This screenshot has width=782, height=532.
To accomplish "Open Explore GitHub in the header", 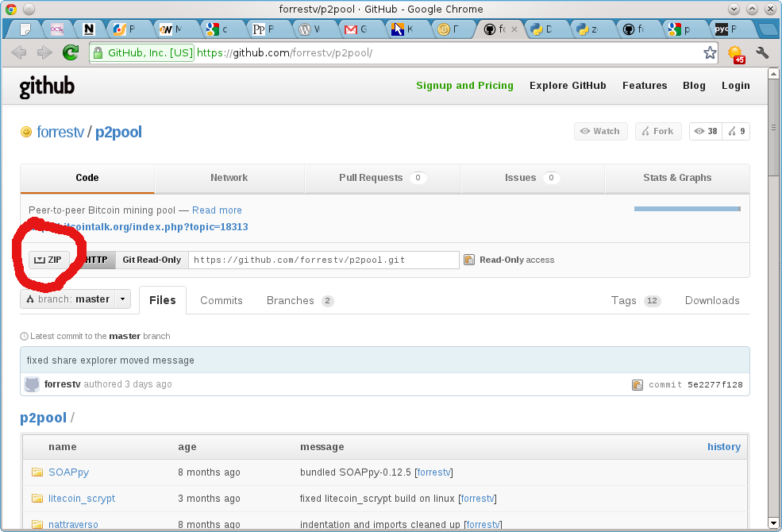I will (x=568, y=86).
